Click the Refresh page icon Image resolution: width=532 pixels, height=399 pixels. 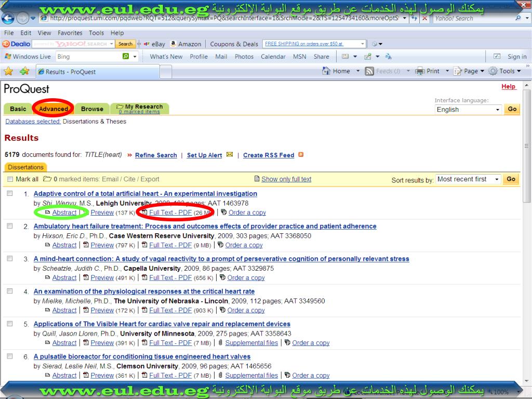coord(414,18)
